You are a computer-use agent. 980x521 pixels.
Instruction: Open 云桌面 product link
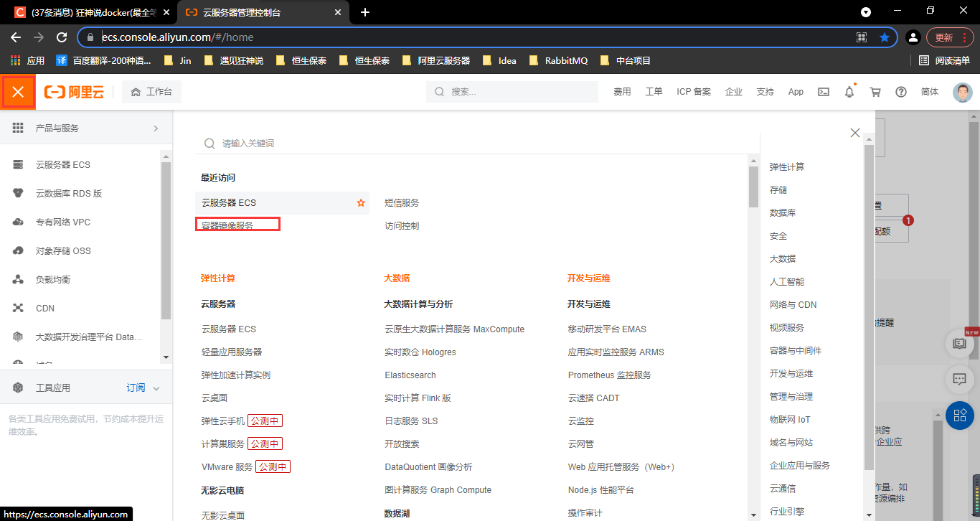coord(215,398)
